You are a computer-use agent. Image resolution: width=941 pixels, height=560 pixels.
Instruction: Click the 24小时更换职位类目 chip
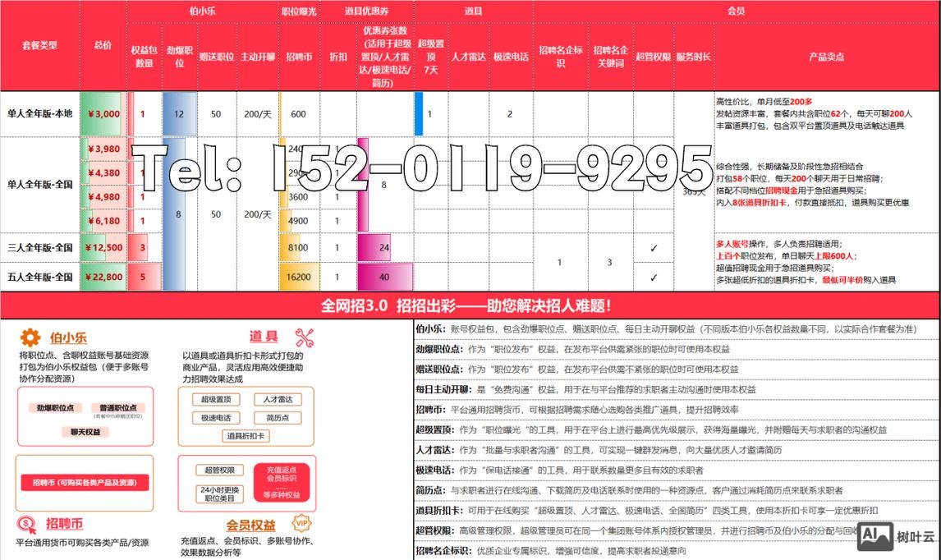[218, 492]
